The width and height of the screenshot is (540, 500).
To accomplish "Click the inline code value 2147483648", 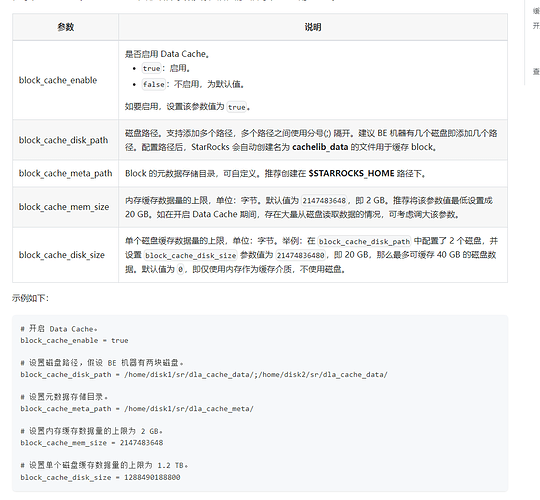I will coord(324,201).
